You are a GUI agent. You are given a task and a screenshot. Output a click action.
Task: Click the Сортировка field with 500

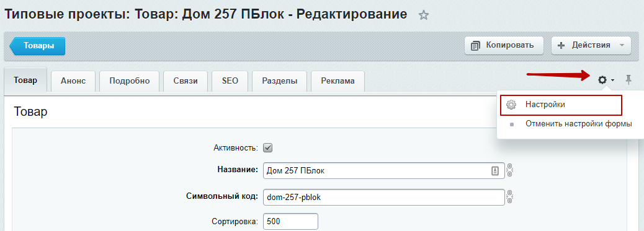click(290, 222)
